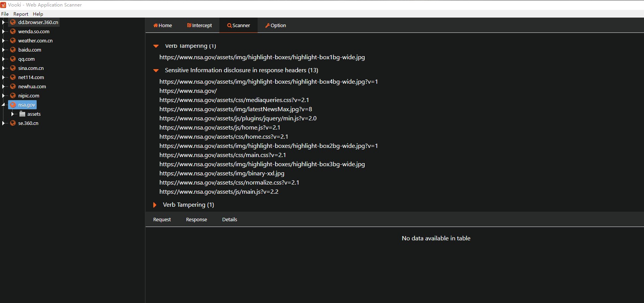Show the Response tab
The height and width of the screenshot is (303, 644).
[x=196, y=219]
